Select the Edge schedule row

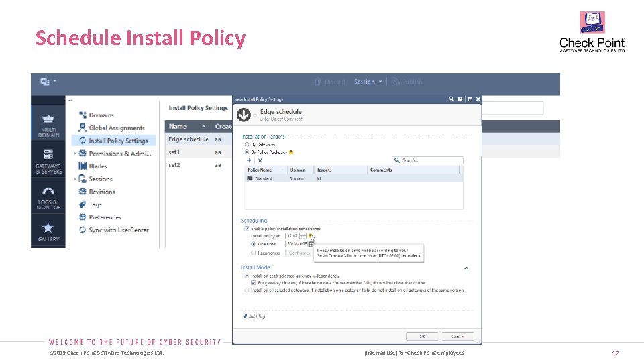coord(199,139)
